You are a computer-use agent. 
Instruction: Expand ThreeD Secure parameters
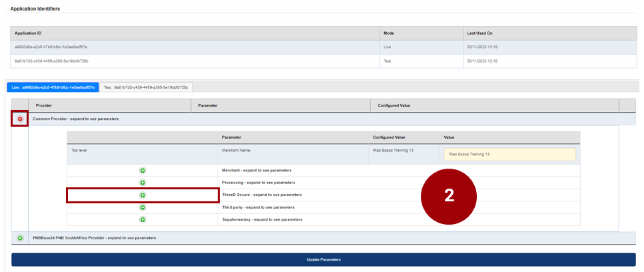143,195
